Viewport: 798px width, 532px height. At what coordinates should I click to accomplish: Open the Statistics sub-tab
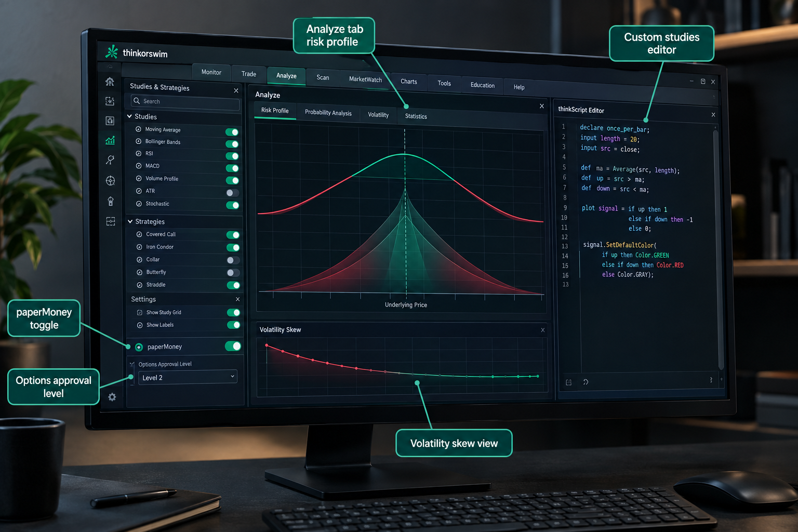point(416,116)
